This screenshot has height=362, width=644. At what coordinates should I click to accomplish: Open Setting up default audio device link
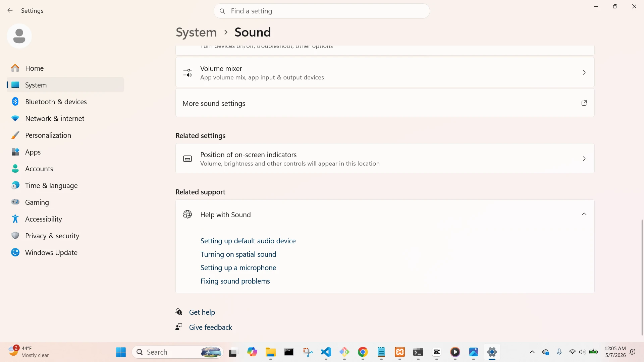(x=248, y=241)
